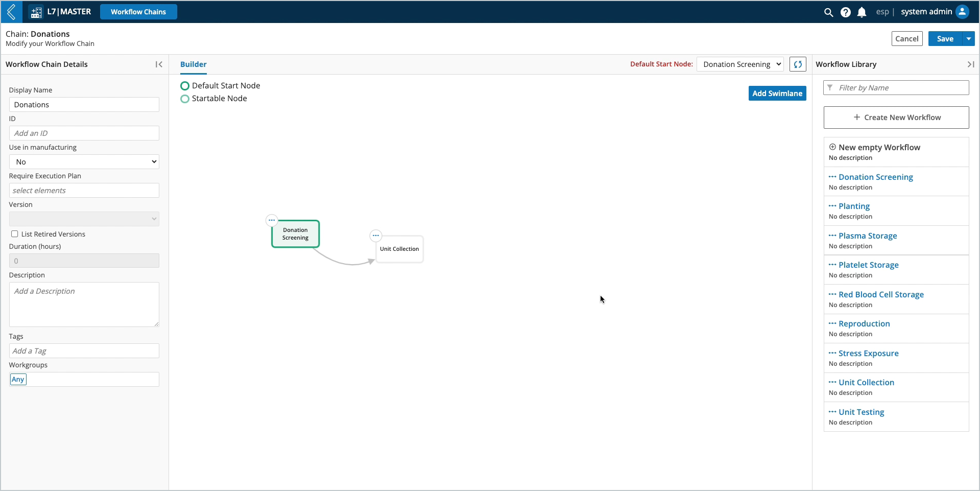Click the dots icon beside Plasma Storage
Image resolution: width=980 pixels, height=491 pixels.
[832, 236]
